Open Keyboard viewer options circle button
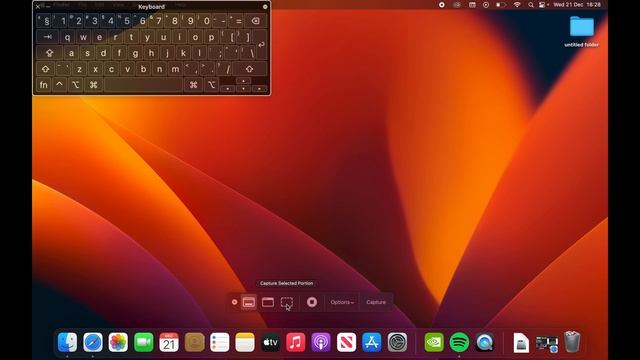640x360 pixels. click(265, 7)
